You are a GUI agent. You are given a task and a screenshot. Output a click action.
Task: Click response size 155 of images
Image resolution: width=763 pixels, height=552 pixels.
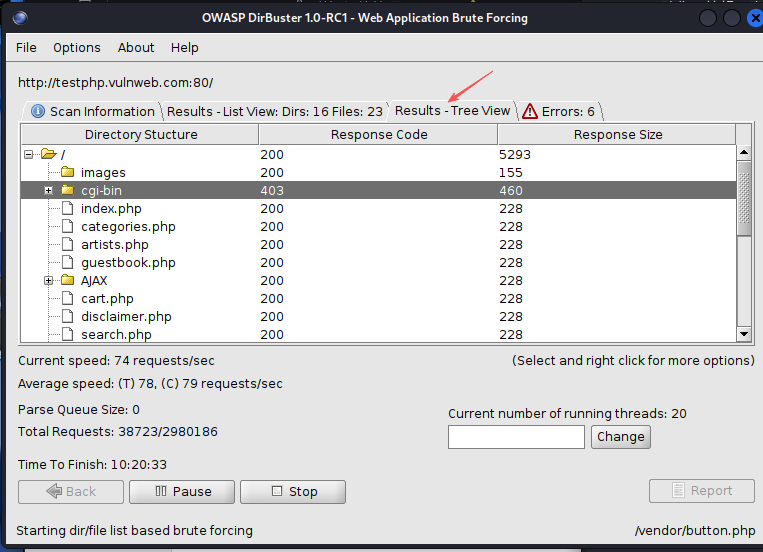[510, 172]
